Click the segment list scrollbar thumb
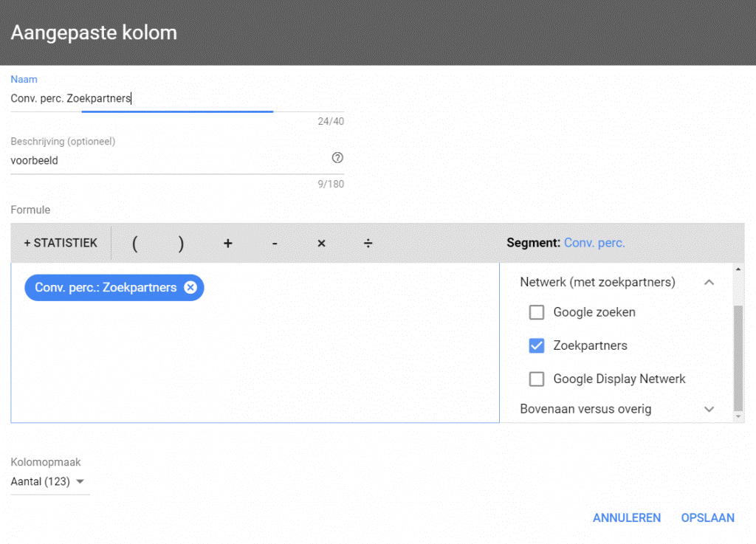 point(738,358)
